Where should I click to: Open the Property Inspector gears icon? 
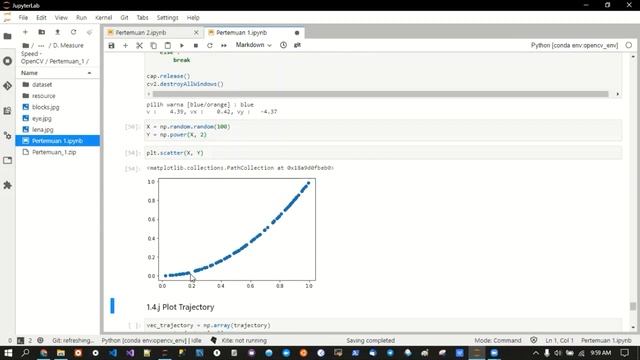7,136
